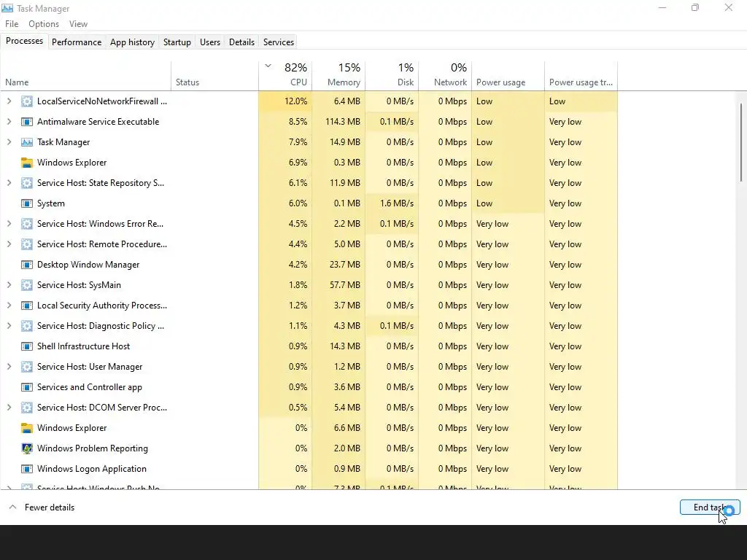The width and height of the screenshot is (747, 560).
Task: Sort by the Power usage column header
Action: click(508, 76)
